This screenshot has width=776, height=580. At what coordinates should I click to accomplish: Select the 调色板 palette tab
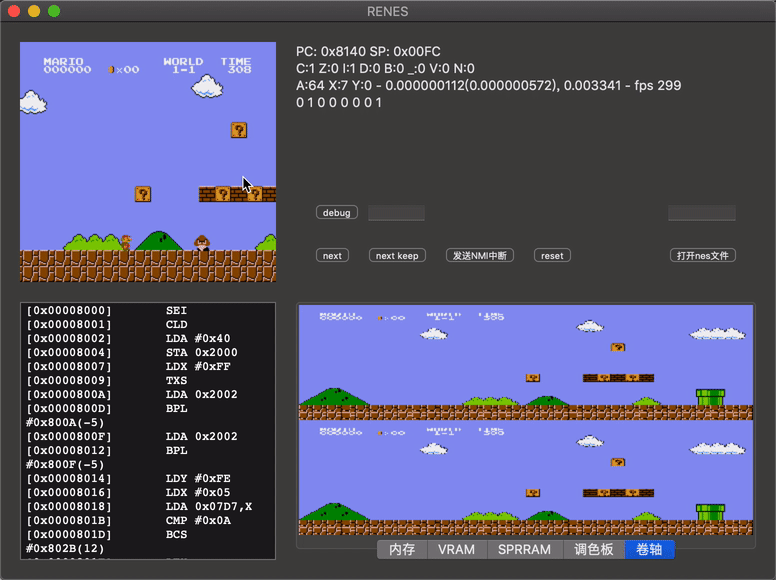tap(593, 549)
